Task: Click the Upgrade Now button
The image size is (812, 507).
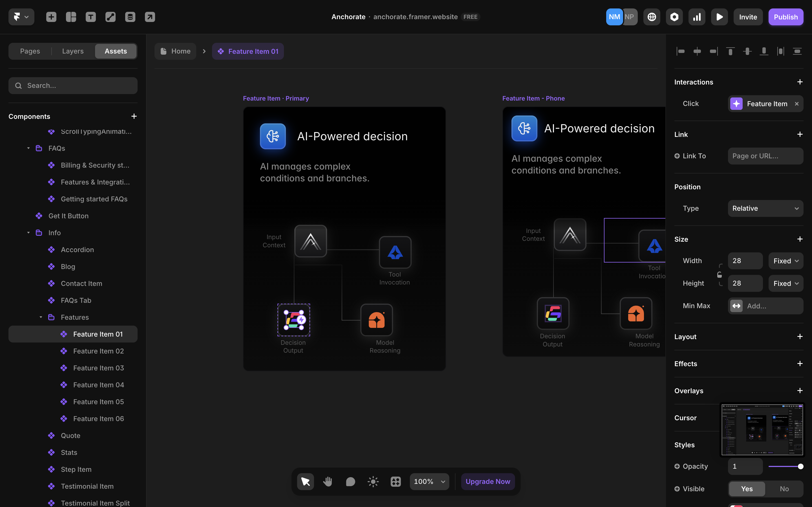Action: (488, 482)
